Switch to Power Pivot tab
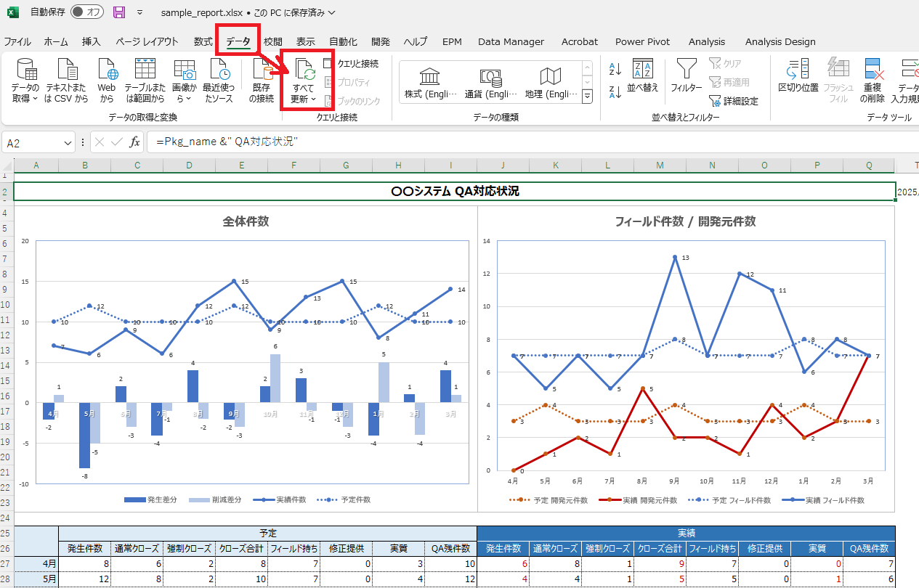Screen dimensions: 919x588 coord(642,41)
